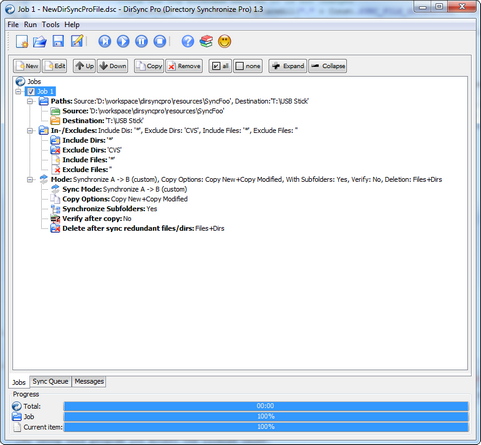Click the start-all sync playback icon
Screen dimensions: 481x445
[x=105, y=42]
